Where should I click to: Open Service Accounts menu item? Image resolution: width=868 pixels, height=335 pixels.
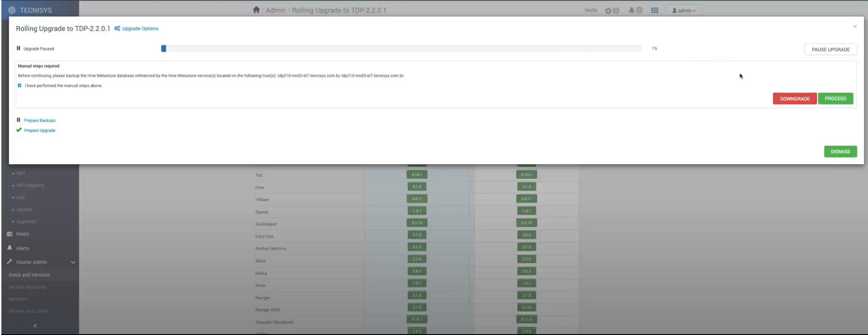coord(27,287)
